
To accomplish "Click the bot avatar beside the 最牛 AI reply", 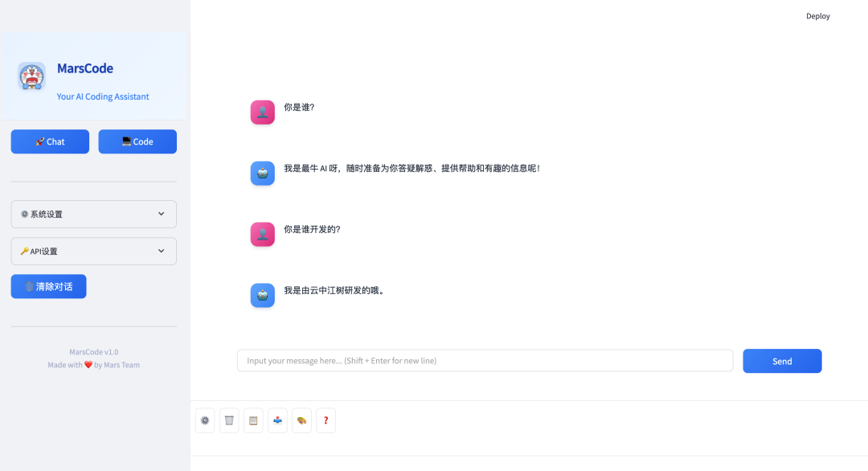I will point(262,174).
